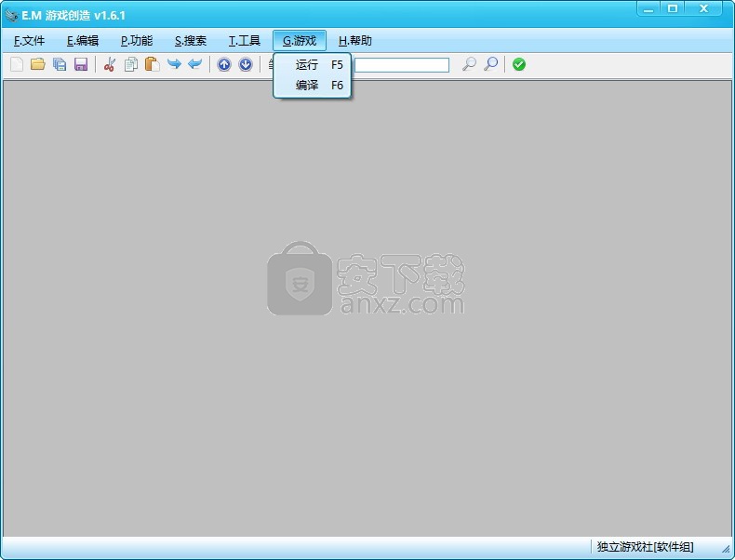Click the blue left-pointing arrow icon
735x560 pixels.
pos(195,64)
